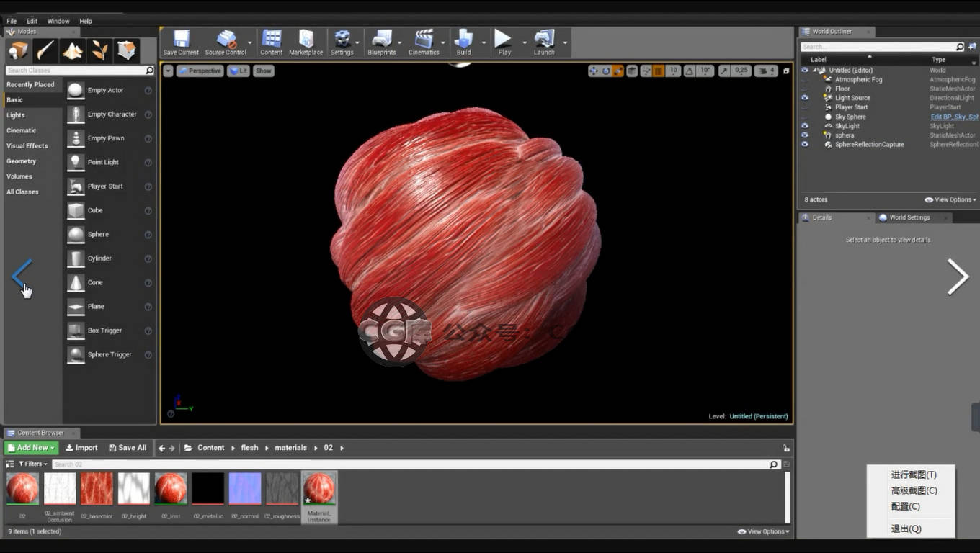Select the 02_normal texture thumbnail
This screenshot has width=980, height=553.
pyautogui.click(x=244, y=489)
